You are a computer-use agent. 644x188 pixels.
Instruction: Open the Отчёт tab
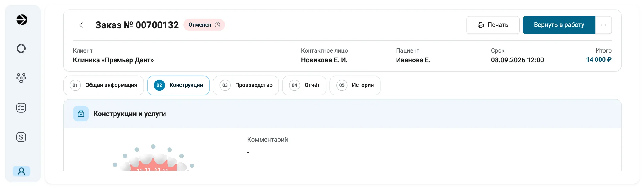(304, 85)
